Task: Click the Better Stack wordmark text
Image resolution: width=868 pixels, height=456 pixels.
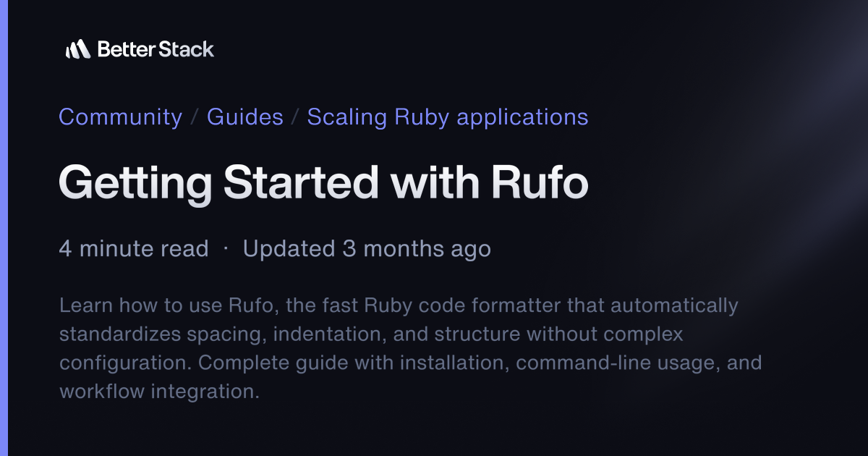Action: [x=156, y=49]
